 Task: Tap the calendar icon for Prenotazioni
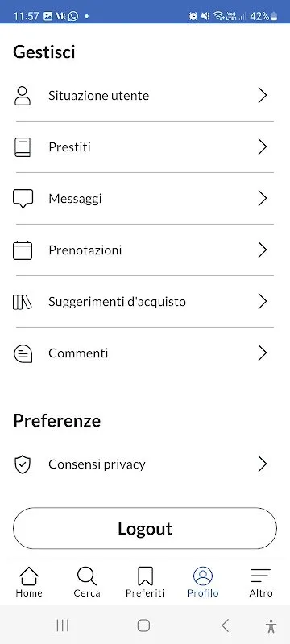(x=23, y=250)
